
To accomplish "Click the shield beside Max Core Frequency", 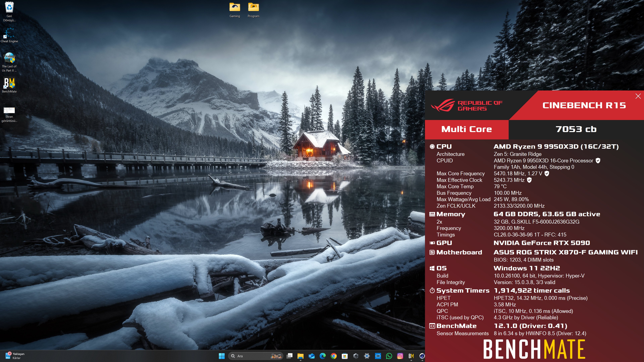I will pos(547,173).
